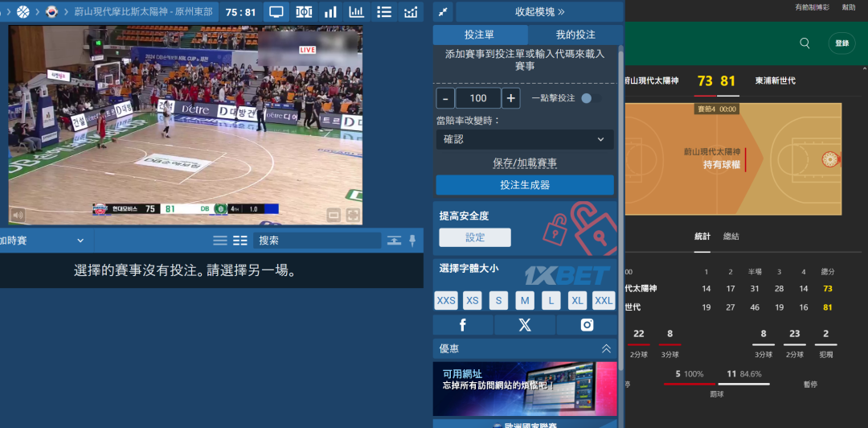The height and width of the screenshot is (428, 868).
Task: Click the total score 81 in table
Action: tap(828, 307)
